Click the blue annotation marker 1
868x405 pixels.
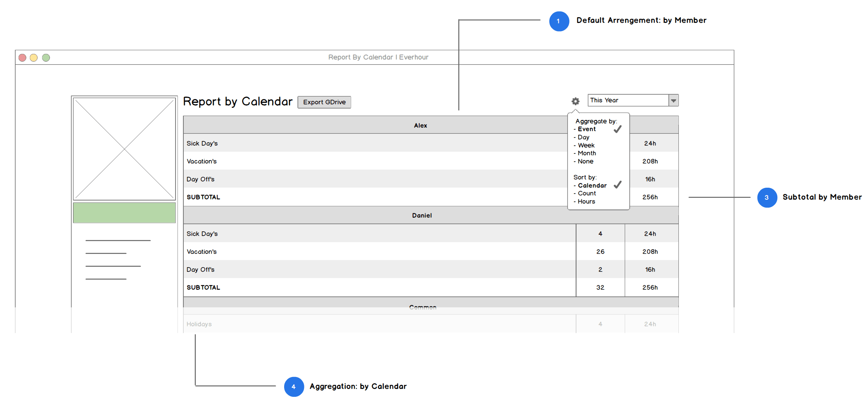tap(559, 21)
